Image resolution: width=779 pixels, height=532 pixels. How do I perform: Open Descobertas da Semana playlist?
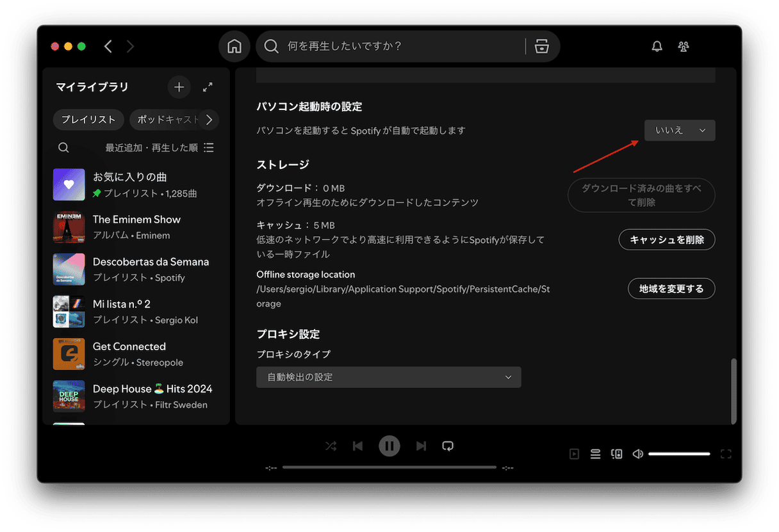136,269
